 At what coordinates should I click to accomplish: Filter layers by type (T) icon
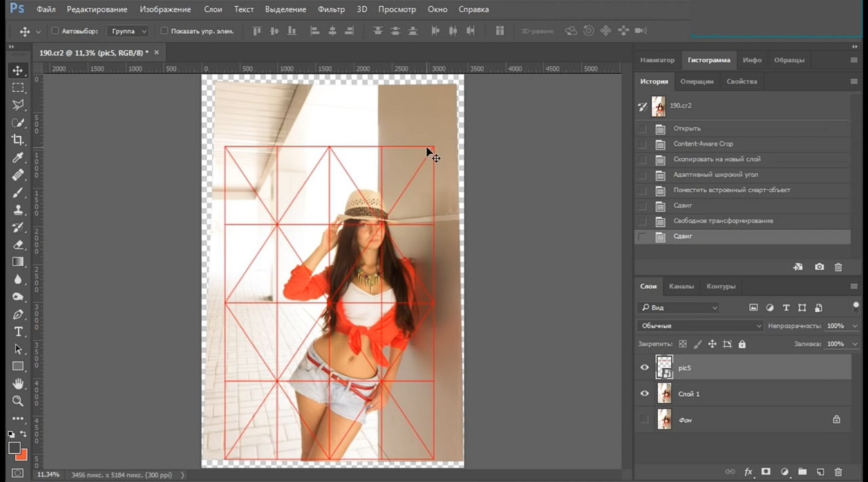tap(786, 308)
